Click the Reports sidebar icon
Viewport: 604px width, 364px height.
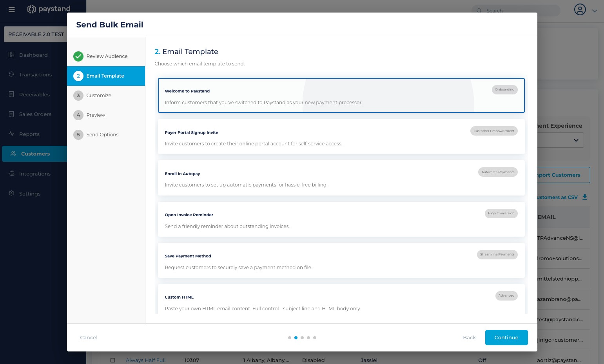(x=11, y=134)
